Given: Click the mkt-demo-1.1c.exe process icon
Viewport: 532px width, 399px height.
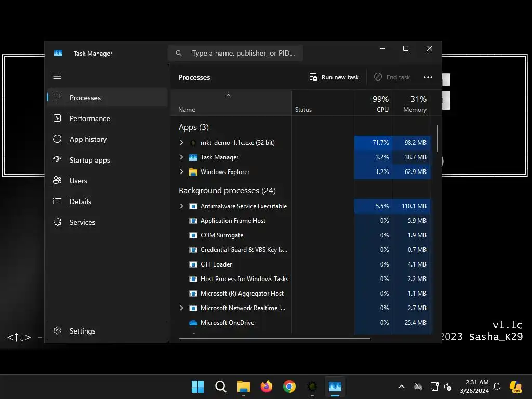Looking at the screenshot, I should pos(193,143).
